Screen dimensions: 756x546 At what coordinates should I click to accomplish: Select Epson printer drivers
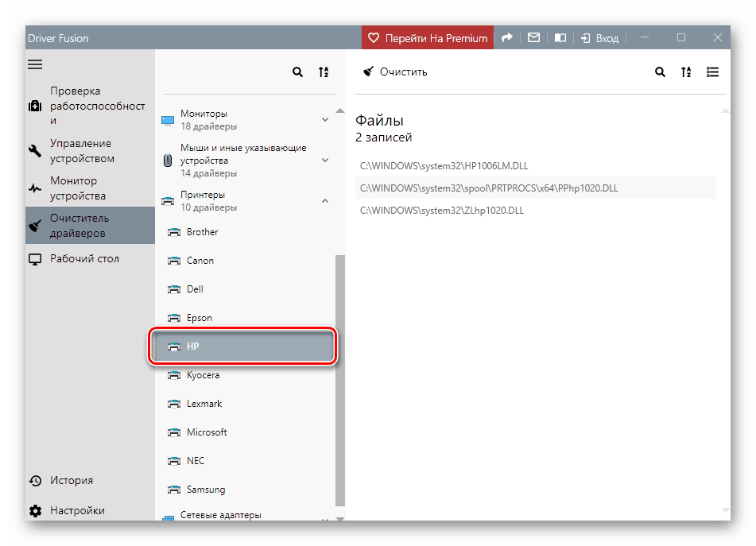click(x=246, y=318)
